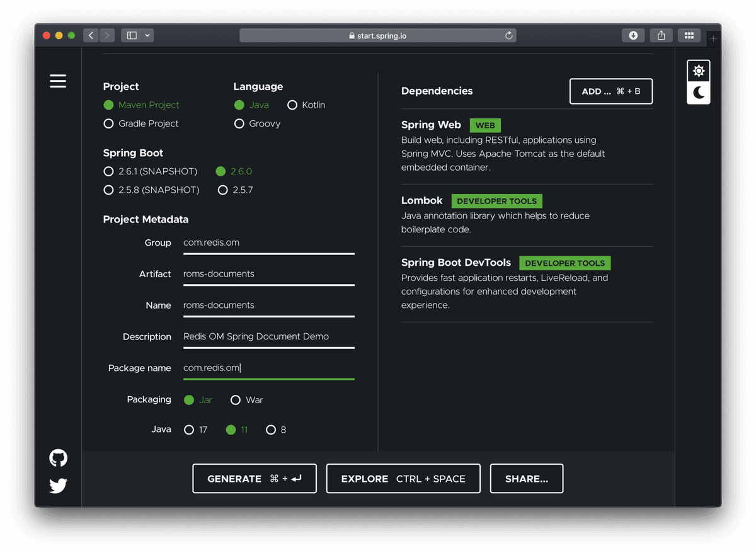Switch to dark theme moon icon
Viewport: 756px width, 553px height.
click(699, 93)
